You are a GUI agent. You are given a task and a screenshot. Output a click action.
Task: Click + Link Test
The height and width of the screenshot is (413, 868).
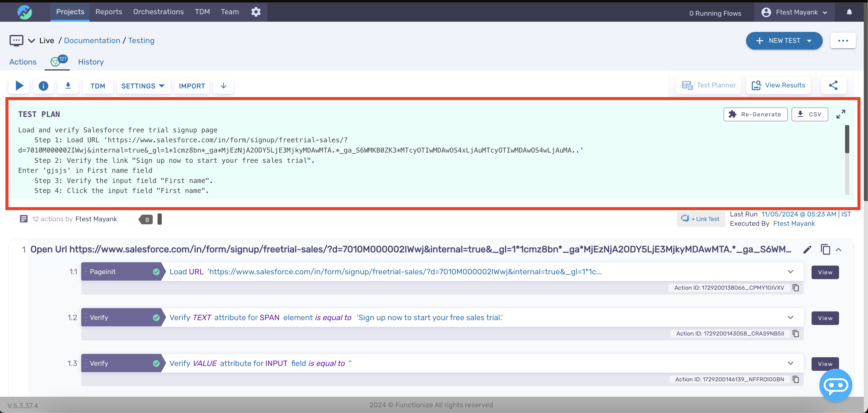coord(701,219)
